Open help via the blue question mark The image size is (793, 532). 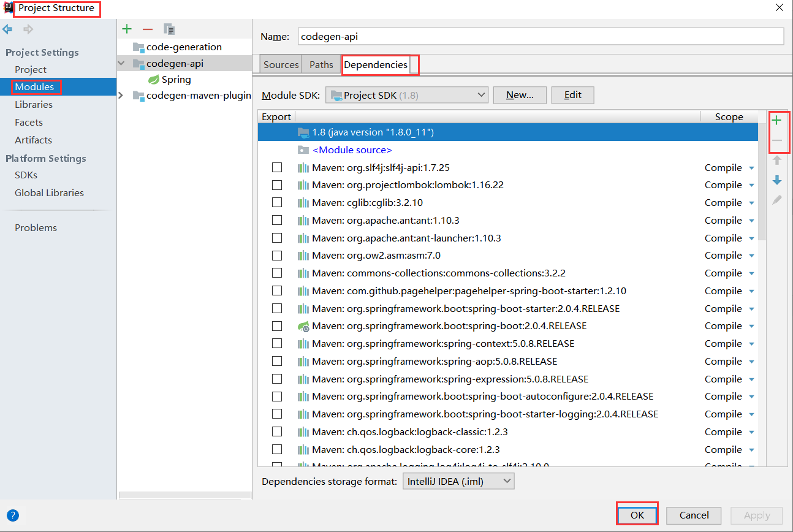click(x=13, y=515)
